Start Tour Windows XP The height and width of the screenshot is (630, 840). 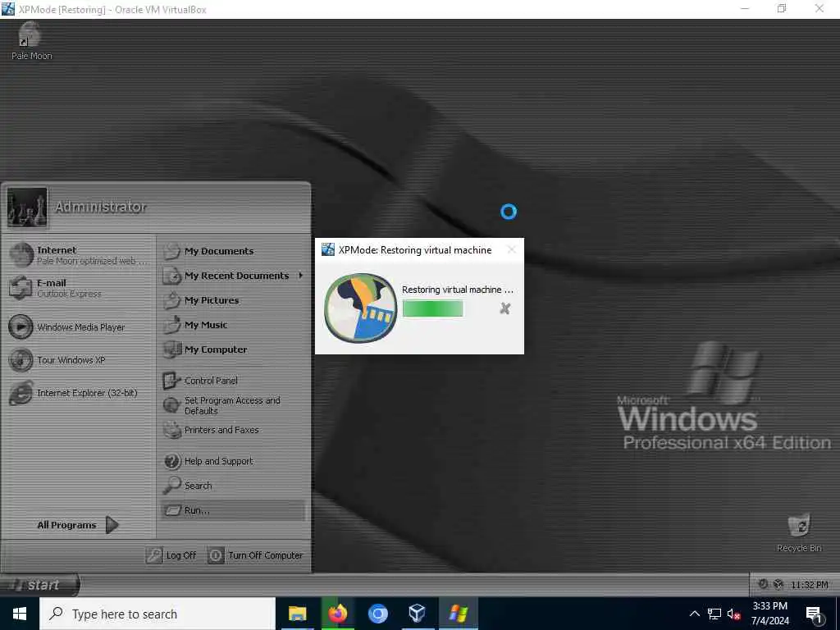click(80, 360)
